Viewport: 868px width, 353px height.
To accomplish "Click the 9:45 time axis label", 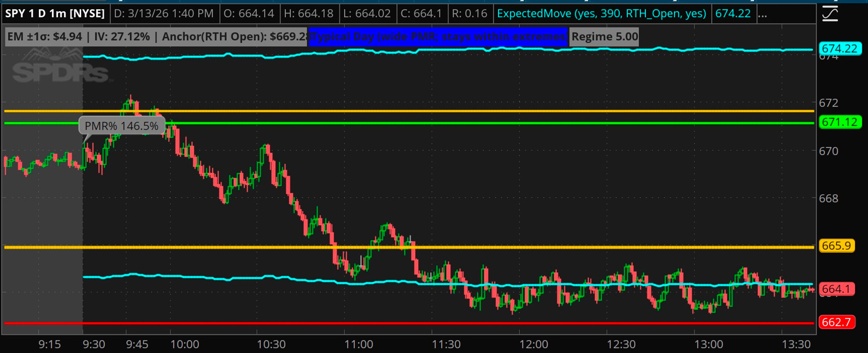I will point(137,345).
